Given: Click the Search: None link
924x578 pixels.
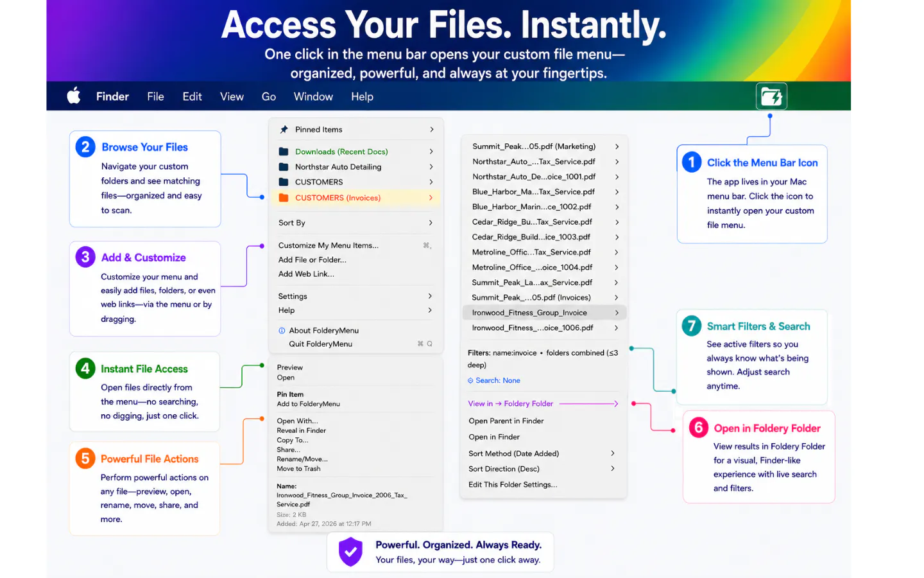Looking at the screenshot, I should [x=497, y=381].
